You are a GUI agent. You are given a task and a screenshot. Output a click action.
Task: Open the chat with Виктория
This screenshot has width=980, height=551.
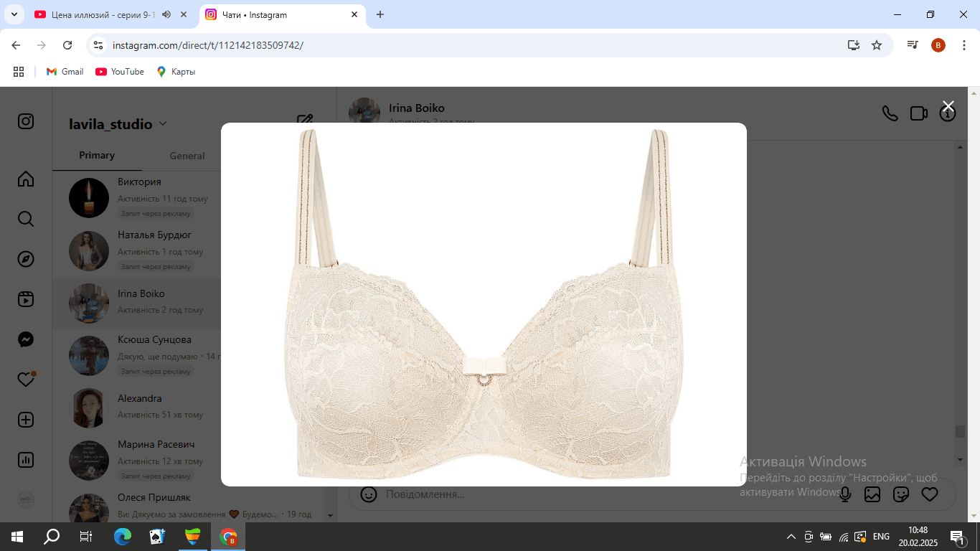189,198
